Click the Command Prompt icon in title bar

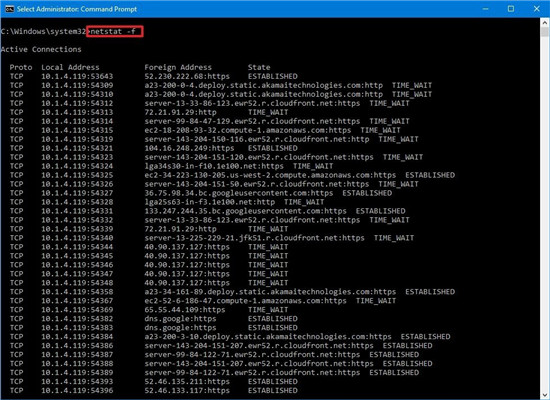(9, 9)
